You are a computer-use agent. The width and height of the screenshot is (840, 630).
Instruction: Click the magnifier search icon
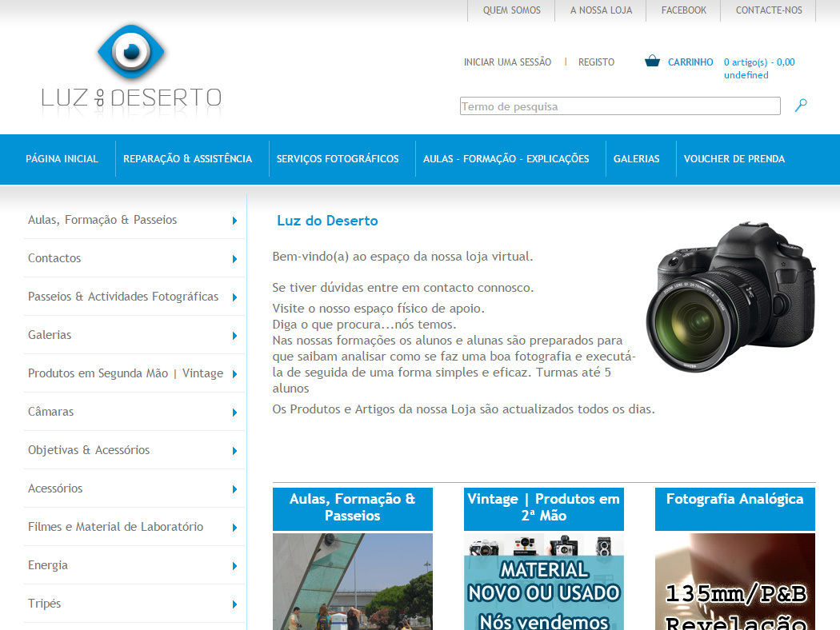coord(801,106)
